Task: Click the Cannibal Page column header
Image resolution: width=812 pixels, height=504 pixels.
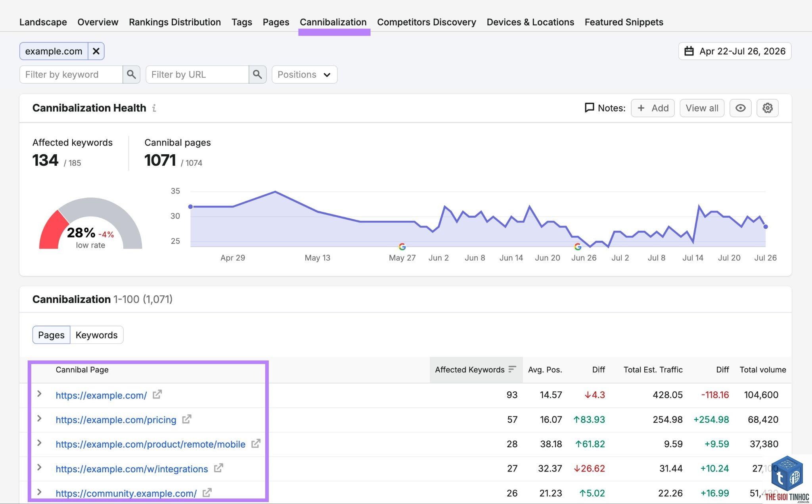Action: (82, 370)
